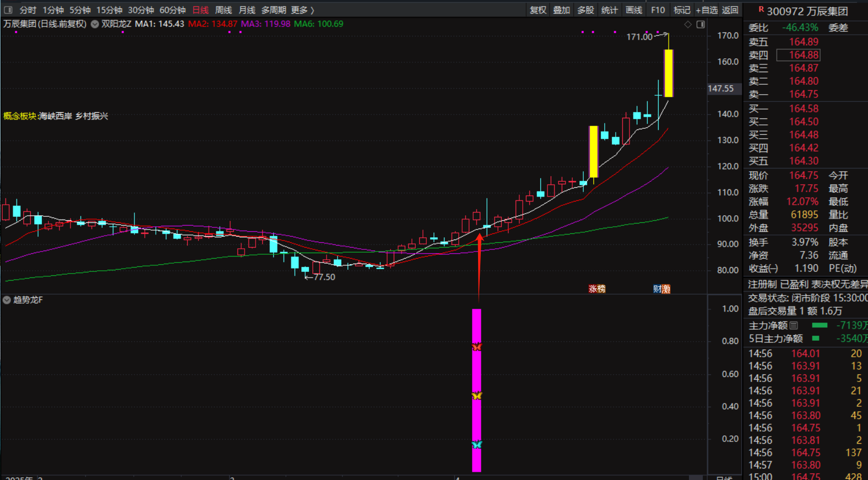Open the 双阳龙Z indicator dropdown arrow
868x480 pixels.
pyautogui.click(x=95, y=24)
